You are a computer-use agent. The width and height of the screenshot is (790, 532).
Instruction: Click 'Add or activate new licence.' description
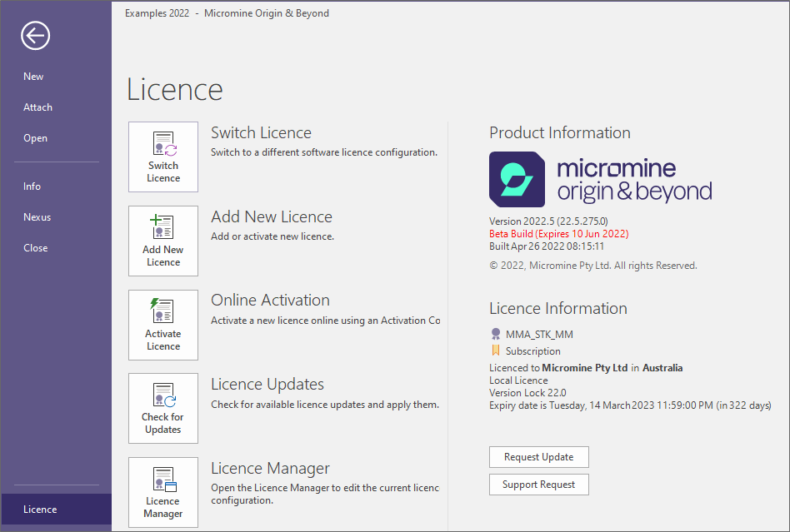(272, 236)
